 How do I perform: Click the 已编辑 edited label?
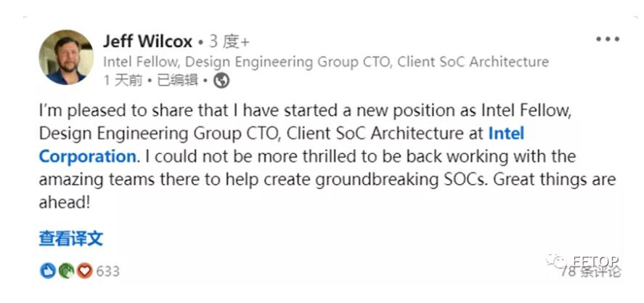click(178, 81)
